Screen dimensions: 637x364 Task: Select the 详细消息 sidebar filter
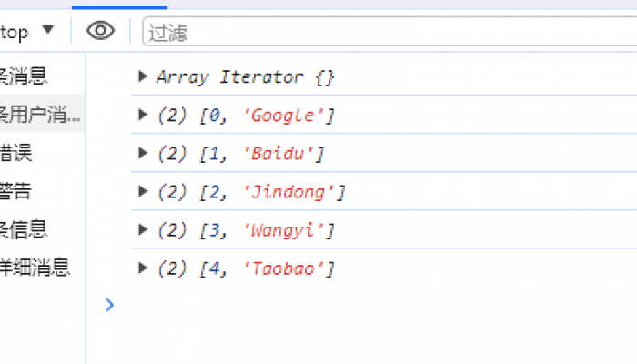pyautogui.click(x=35, y=268)
